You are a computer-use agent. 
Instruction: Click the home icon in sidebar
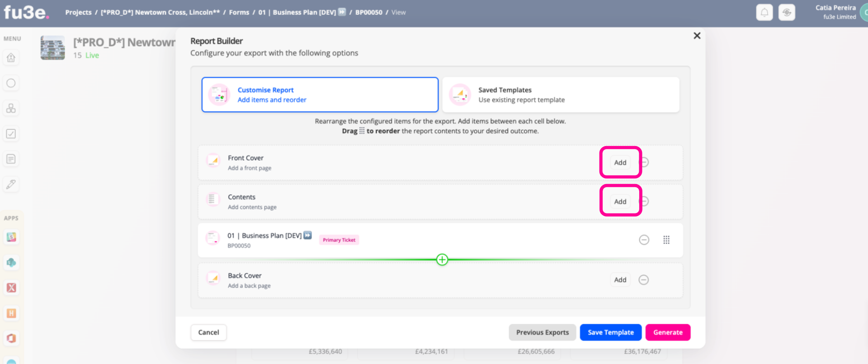point(11,58)
